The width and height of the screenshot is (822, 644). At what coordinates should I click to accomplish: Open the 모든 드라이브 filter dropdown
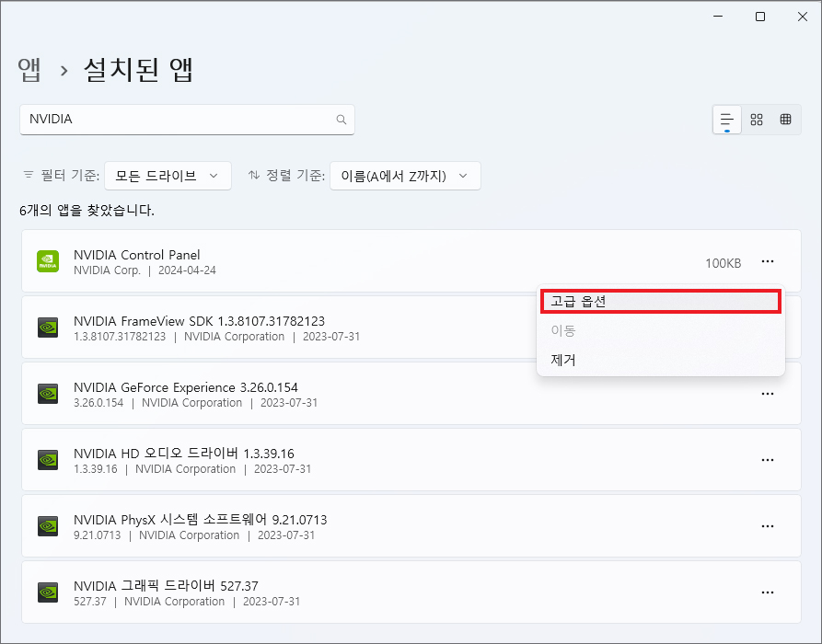[x=168, y=176]
